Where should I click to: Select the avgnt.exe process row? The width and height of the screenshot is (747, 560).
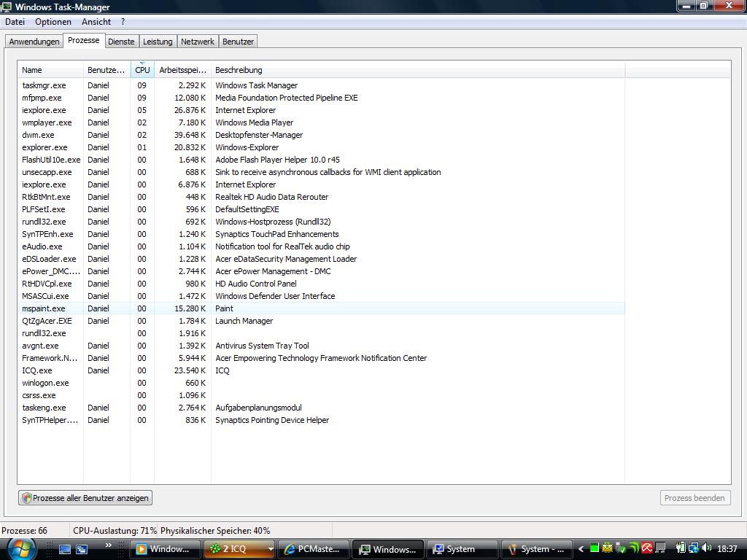pyautogui.click(x=321, y=345)
